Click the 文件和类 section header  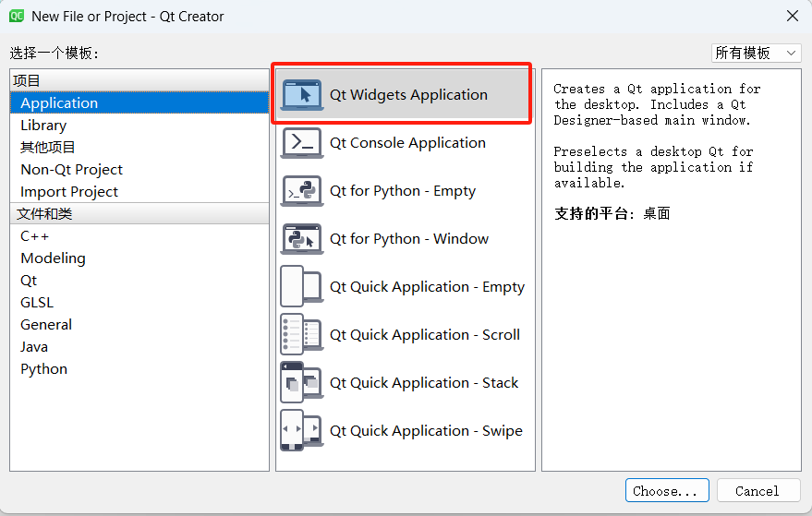[x=139, y=214]
